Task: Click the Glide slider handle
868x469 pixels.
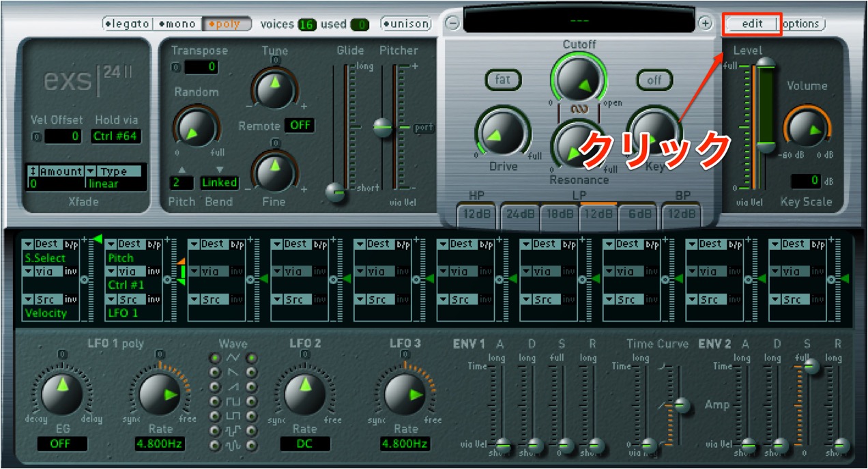Action: click(335, 193)
